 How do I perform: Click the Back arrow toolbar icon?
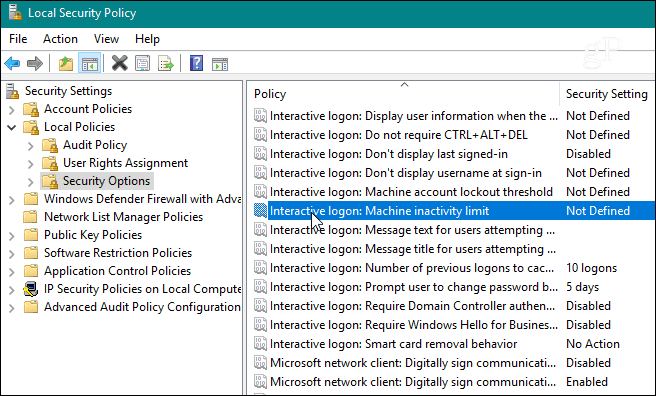pos(13,64)
